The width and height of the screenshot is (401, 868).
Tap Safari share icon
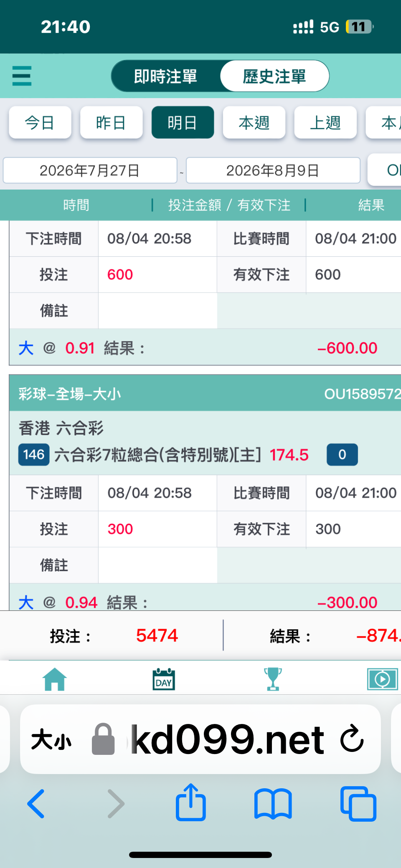[x=191, y=802]
